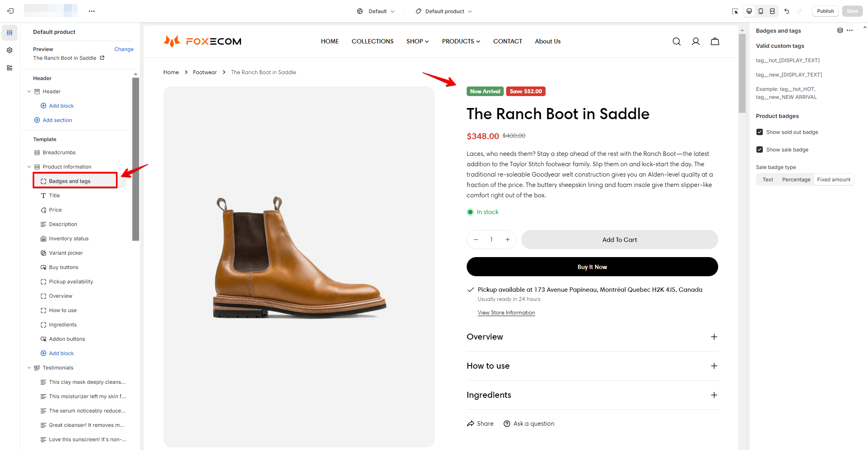Open the SHOP navigation dropdown
Screen dimensions: 868x450
pyautogui.click(x=417, y=41)
